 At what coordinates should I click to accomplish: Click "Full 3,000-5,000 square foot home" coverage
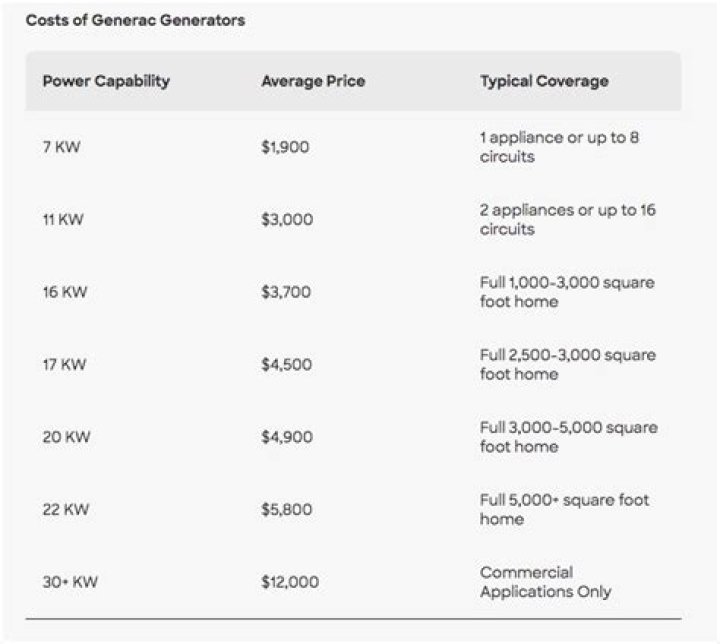point(568,437)
